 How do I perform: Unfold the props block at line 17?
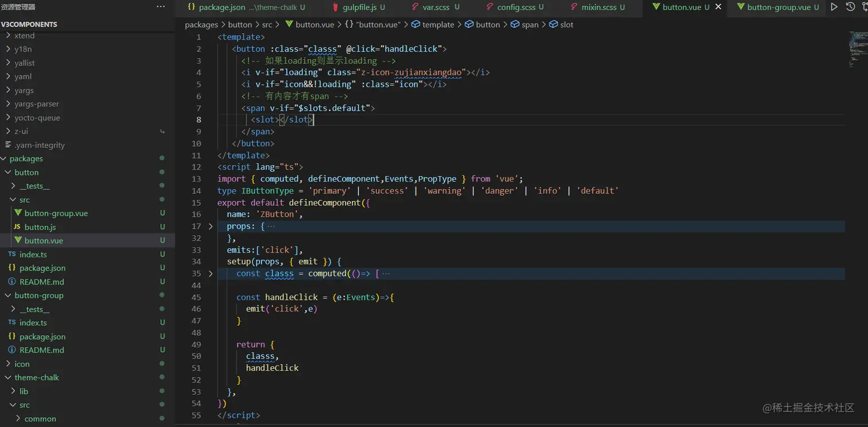(x=211, y=226)
